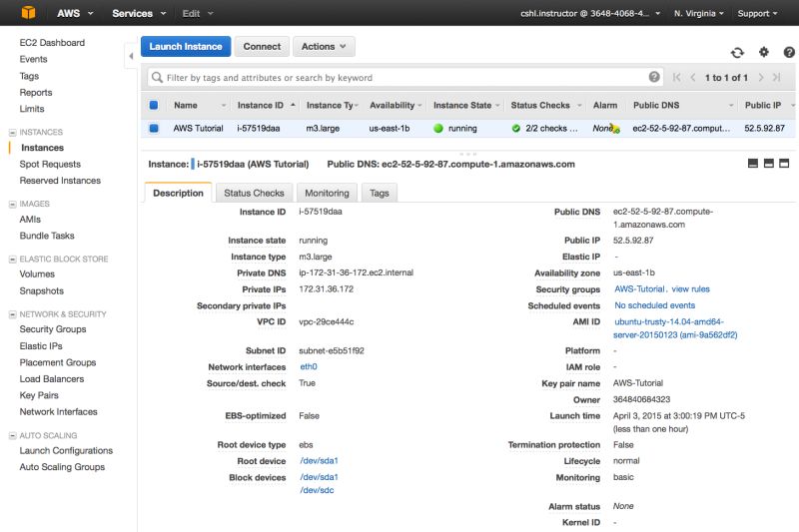Open the N. Virginia region dropdown
The image size is (799, 532).
point(698,13)
